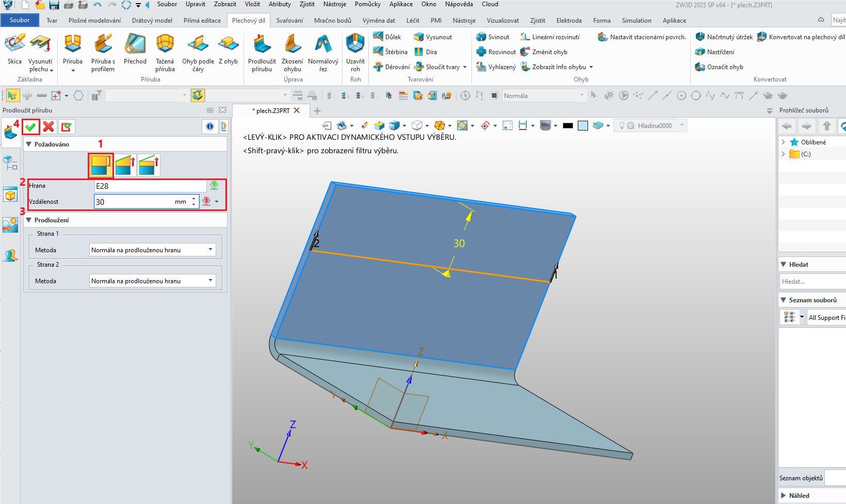The width and height of the screenshot is (846, 504).
Task: Cancel with the red X button
Action: point(49,127)
